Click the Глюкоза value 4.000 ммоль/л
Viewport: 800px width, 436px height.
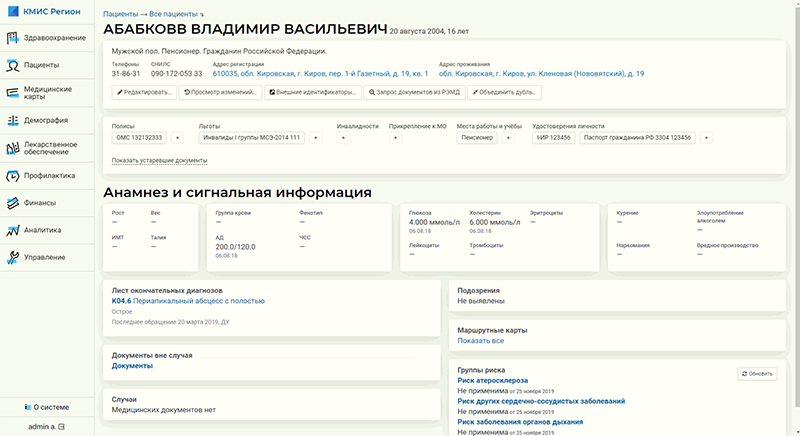[x=434, y=222]
